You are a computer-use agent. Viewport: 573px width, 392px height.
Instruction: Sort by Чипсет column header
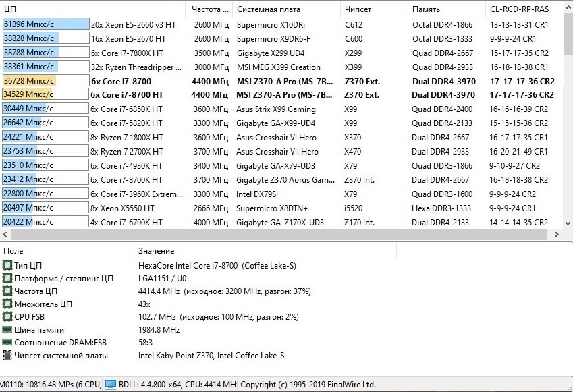[x=374, y=9]
